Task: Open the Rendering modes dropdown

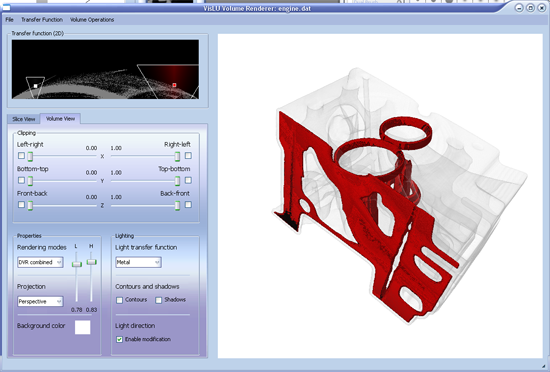Action: [40, 262]
